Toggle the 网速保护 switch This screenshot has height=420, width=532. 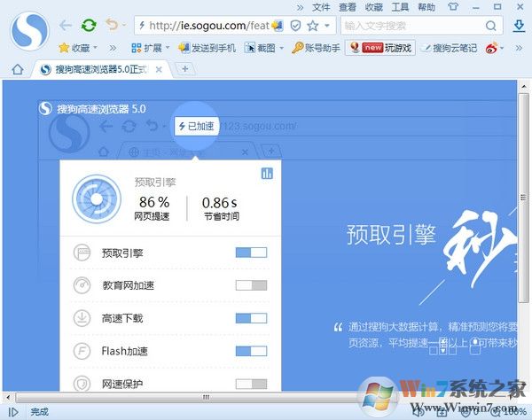pos(251,384)
